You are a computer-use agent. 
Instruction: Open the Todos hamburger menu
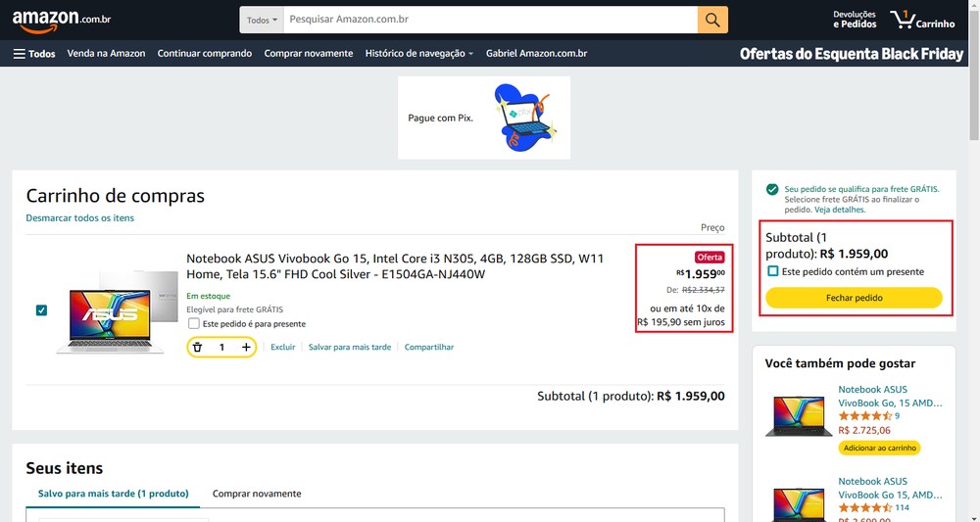coord(34,54)
